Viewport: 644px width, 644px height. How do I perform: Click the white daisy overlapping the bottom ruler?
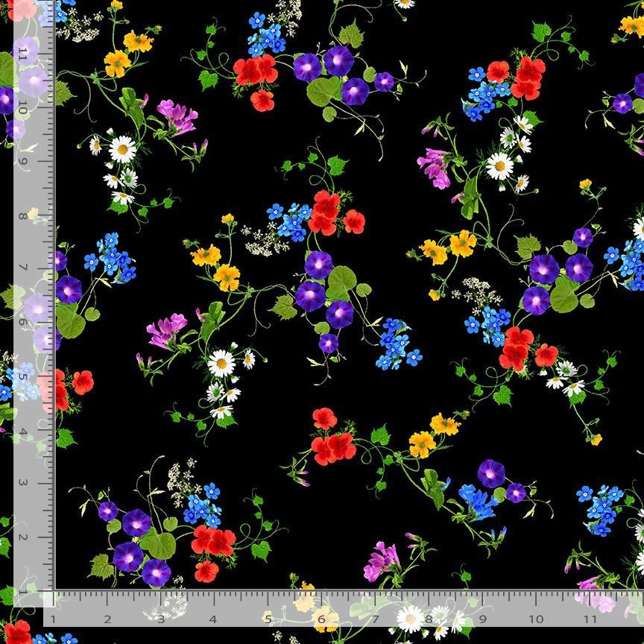(409, 617)
